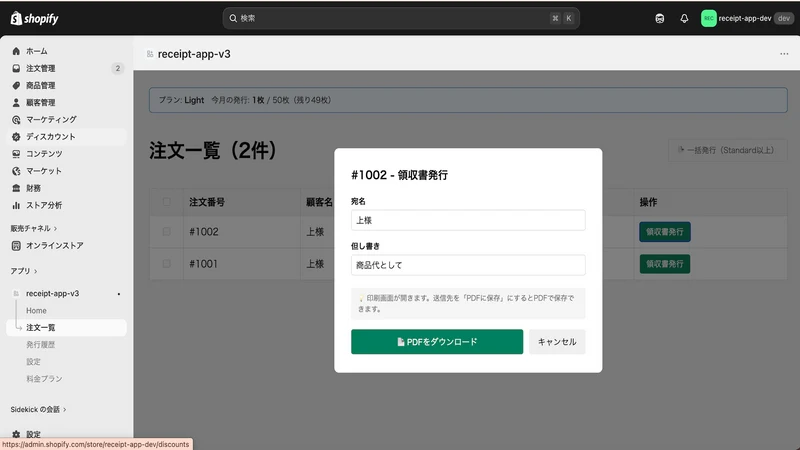Click the コンテンツ image icon
The image size is (800, 450).
16,154
